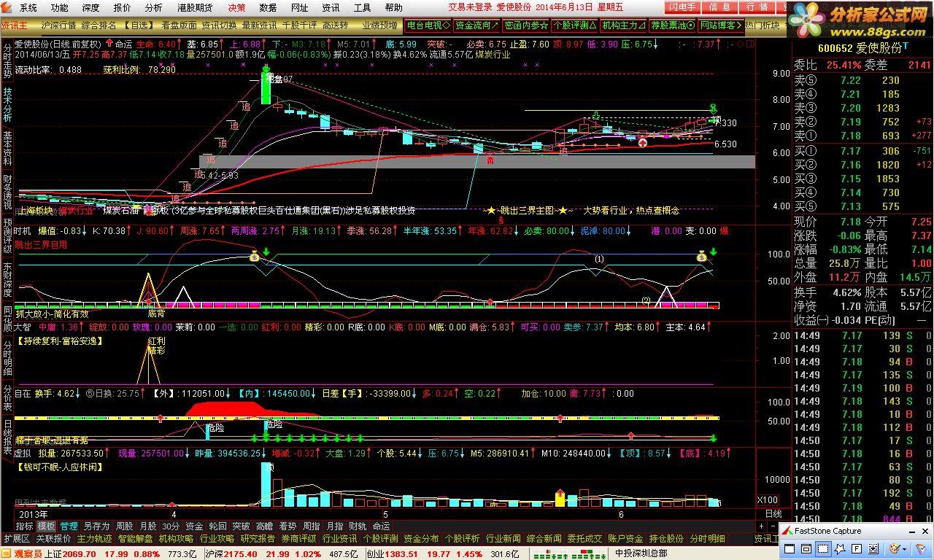The image size is (934, 560).
Task: Click the 信息 red button
Action: tap(719, 7)
